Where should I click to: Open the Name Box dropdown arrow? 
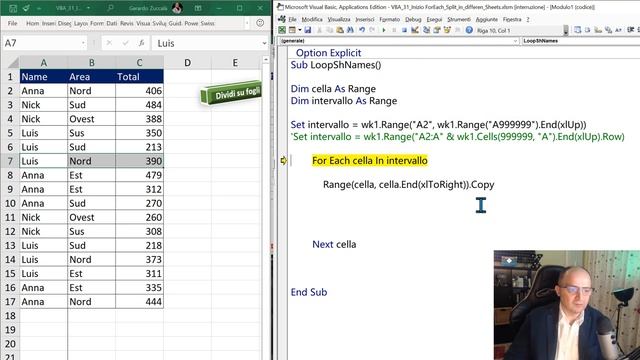tap(83, 43)
